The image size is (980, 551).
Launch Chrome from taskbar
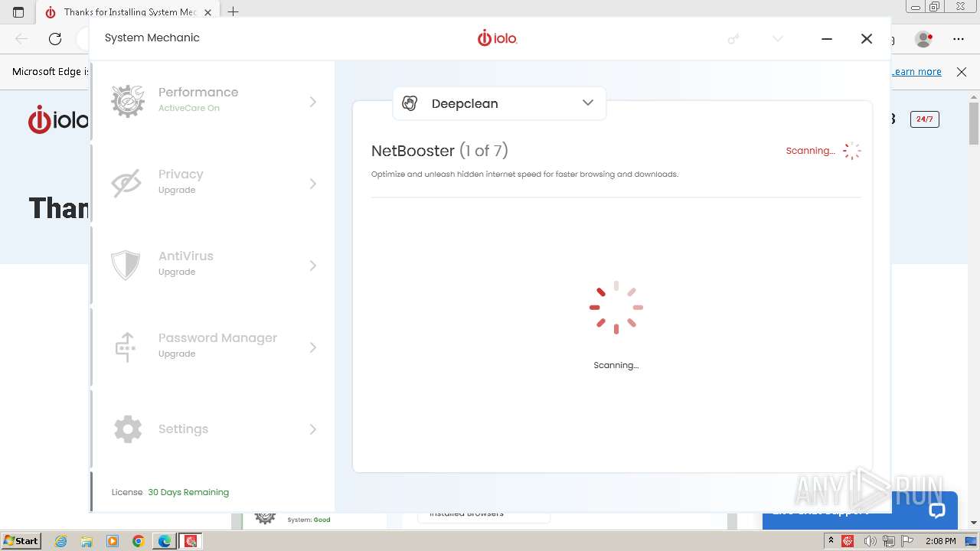(x=139, y=541)
